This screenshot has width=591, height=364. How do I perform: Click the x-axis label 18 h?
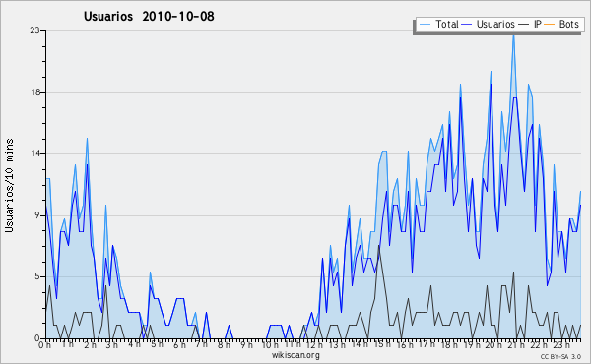(449, 344)
